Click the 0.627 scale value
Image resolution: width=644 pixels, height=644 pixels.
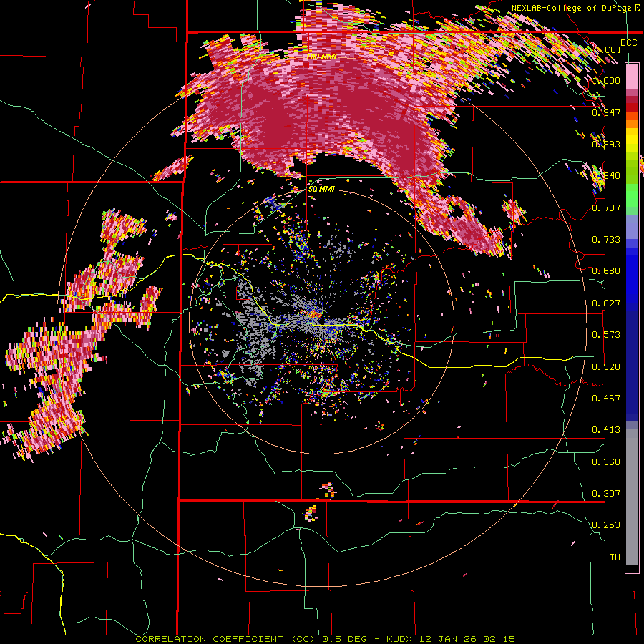[x=606, y=303]
